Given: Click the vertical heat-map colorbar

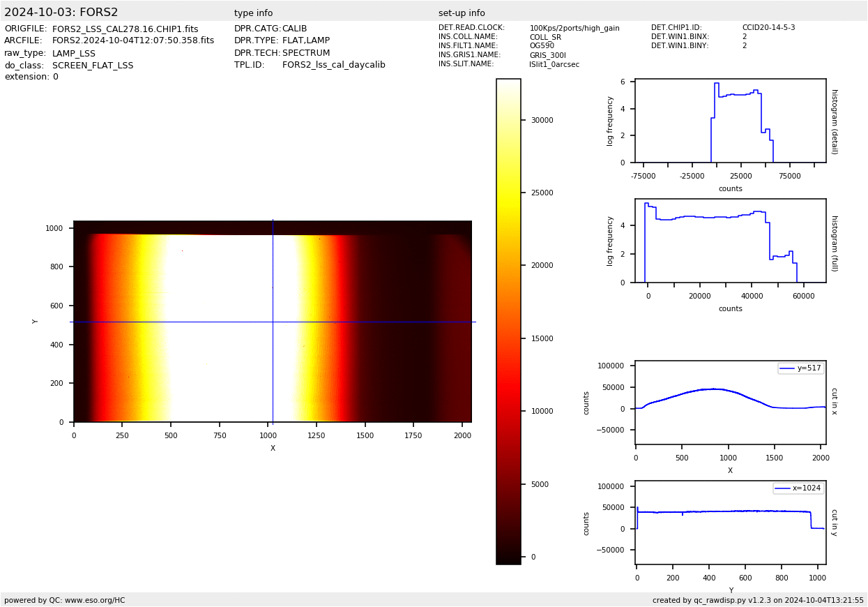Looking at the screenshot, I should tap(508, 321).
